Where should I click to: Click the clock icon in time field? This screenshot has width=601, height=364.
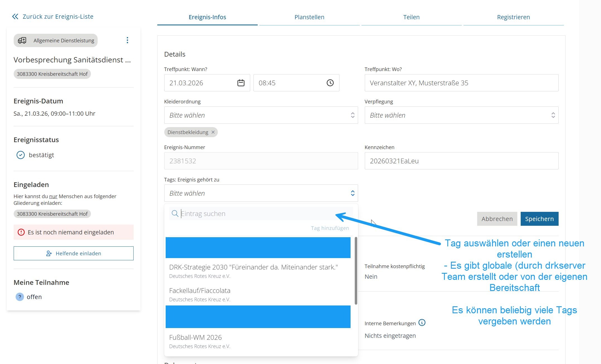point(330,83)
